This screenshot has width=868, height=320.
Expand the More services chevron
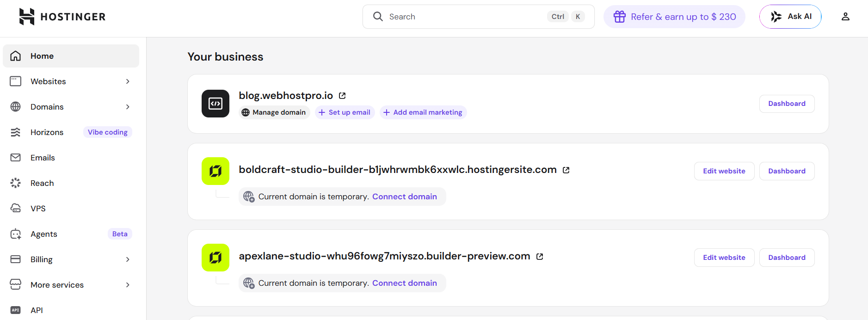click(x=128, y=285)
